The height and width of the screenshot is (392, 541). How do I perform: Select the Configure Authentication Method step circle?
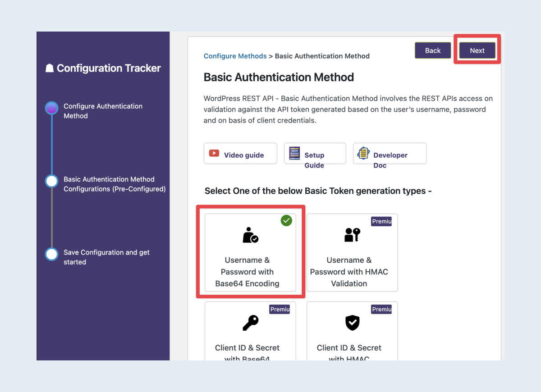(52, 108)
